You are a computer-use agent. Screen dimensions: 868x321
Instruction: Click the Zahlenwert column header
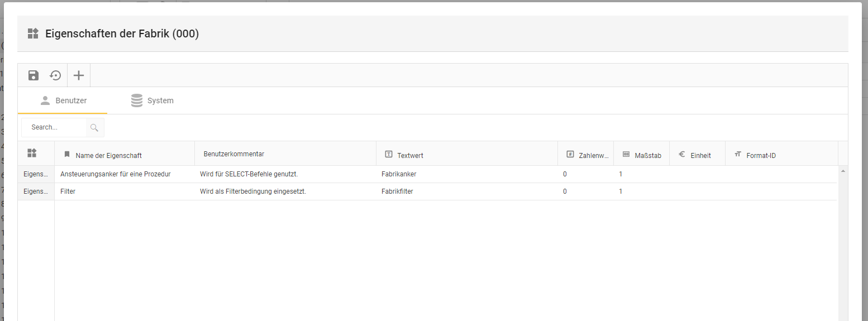point(593,156)
